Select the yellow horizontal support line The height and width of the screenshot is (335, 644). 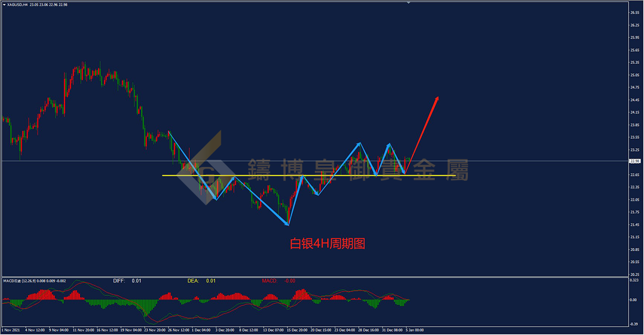coord(309,176)
